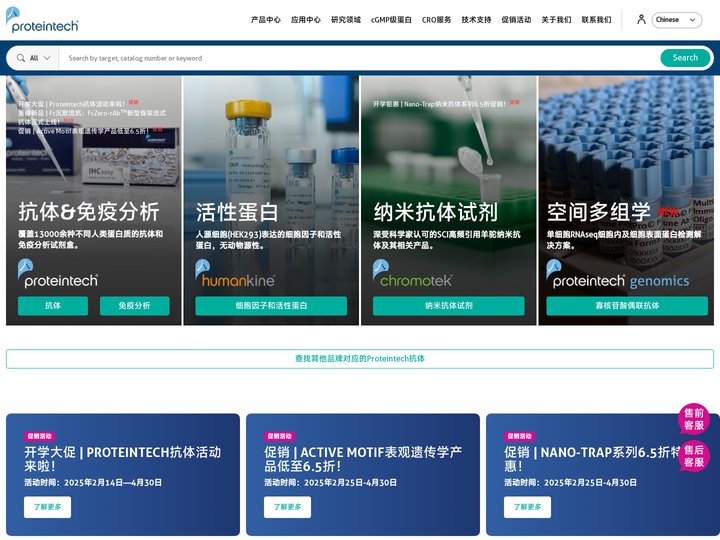Click the search magnifier icon
Image resolution: width=720 pixels, height=540 pixels.
point(21,58)
